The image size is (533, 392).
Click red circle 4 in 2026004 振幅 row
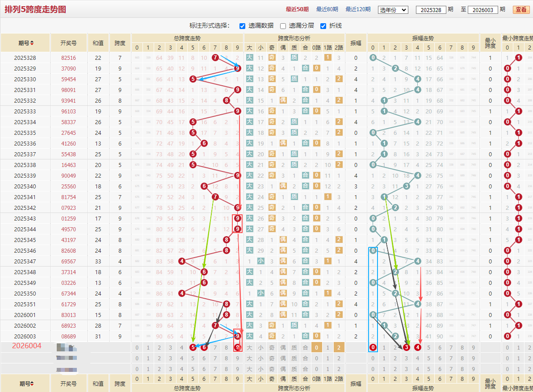tap(418, 347)
